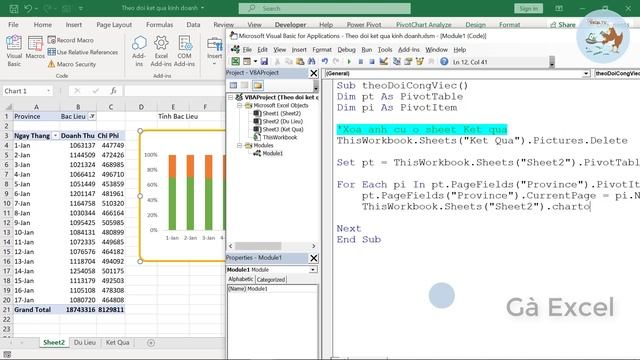Click View Code icon in Project pane

233,85
